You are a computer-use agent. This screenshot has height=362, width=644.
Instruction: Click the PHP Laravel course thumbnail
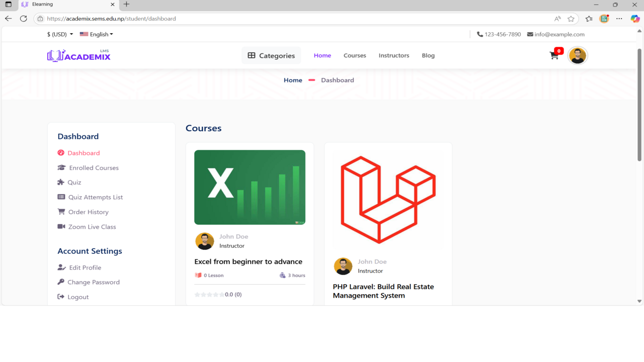(388, 200)
